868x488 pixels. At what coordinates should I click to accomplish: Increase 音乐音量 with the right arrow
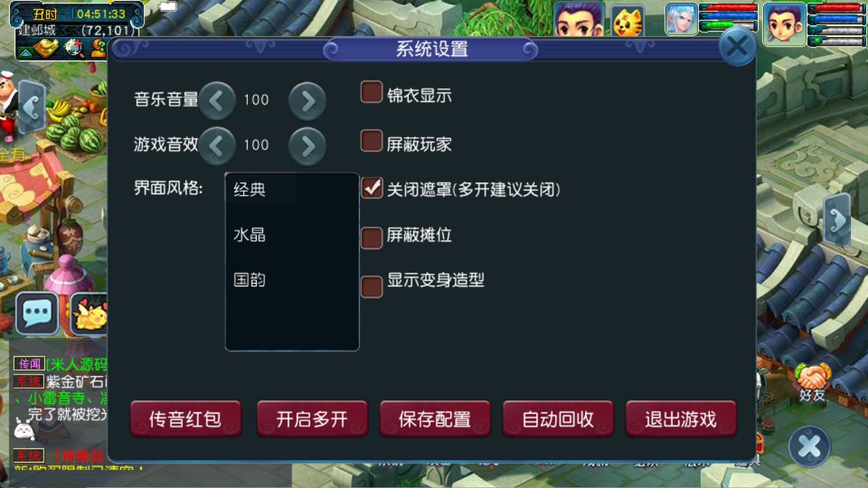(307, 101)
